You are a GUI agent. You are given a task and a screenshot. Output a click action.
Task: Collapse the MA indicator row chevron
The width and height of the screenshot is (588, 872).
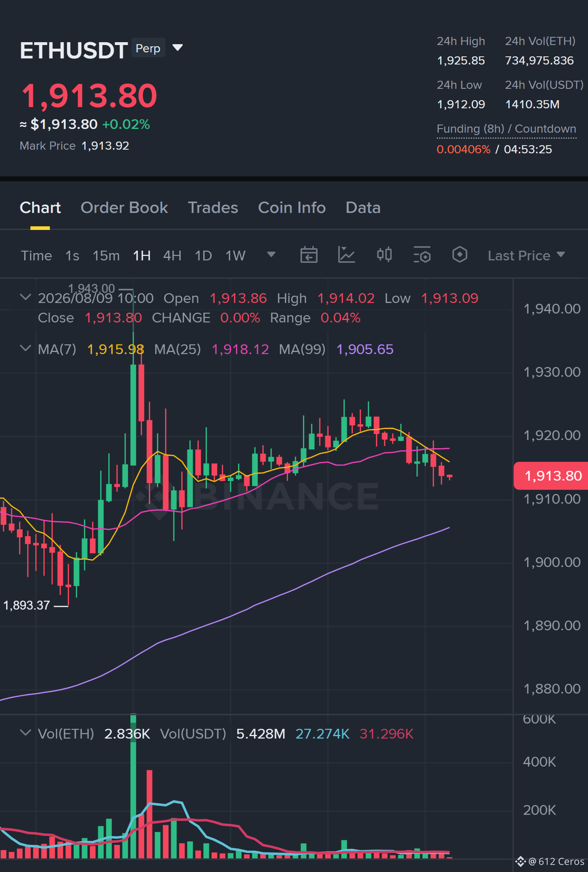pyautogui.click(x=26, y=348)
